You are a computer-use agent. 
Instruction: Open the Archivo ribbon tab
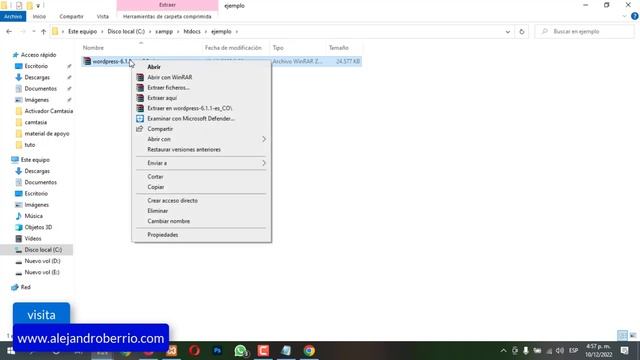pyautogui.click(x=13, y=16)
